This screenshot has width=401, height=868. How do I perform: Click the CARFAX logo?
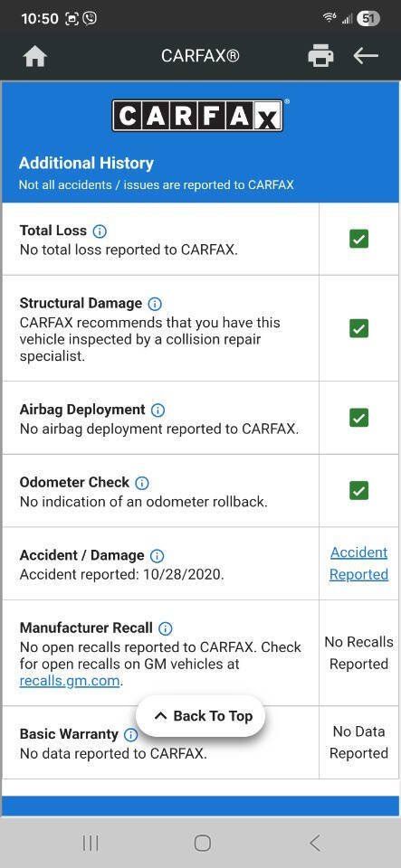(199, 115)
